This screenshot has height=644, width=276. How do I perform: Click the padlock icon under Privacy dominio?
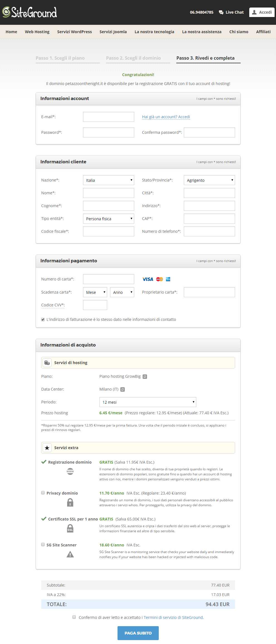(70, 502)
